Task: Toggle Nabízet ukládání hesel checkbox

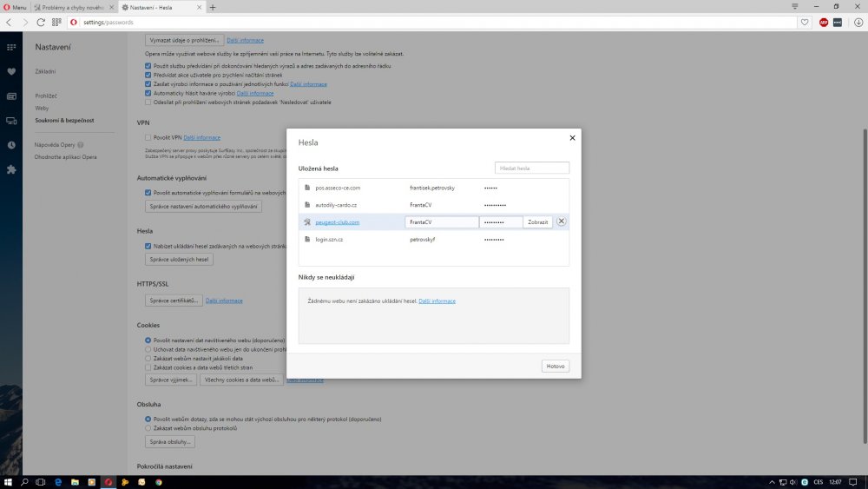Action: coord(148,246)
